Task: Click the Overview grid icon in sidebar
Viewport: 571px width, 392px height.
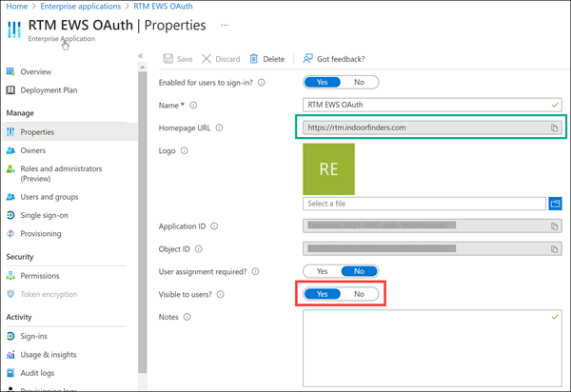Action: (10, 71)
